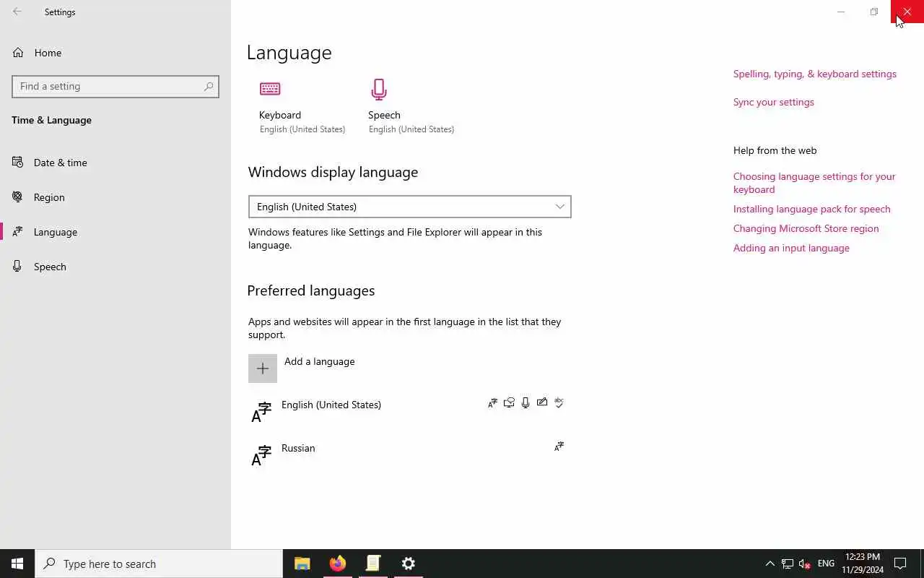This screenshot has width=924, height=578.
Task: Open the notification center icon
Action: (901, 564)
